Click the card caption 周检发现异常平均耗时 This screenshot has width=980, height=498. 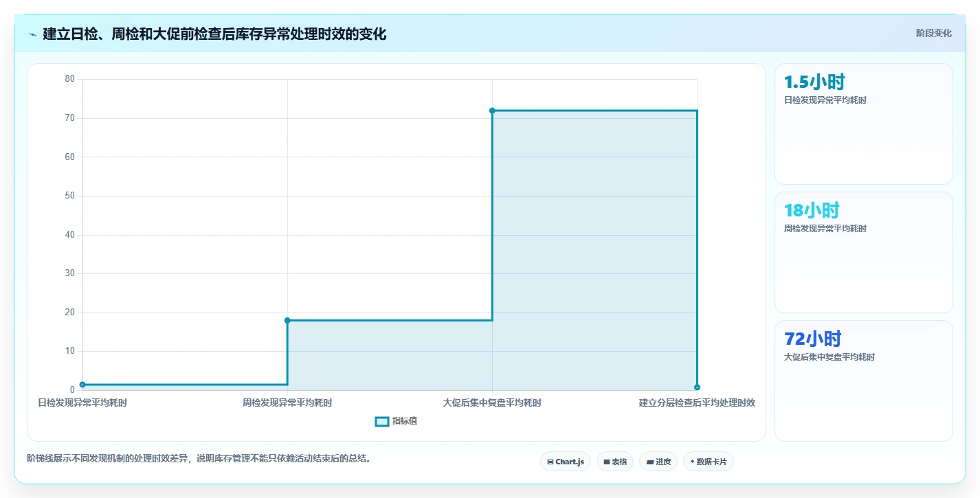(825, 229)
